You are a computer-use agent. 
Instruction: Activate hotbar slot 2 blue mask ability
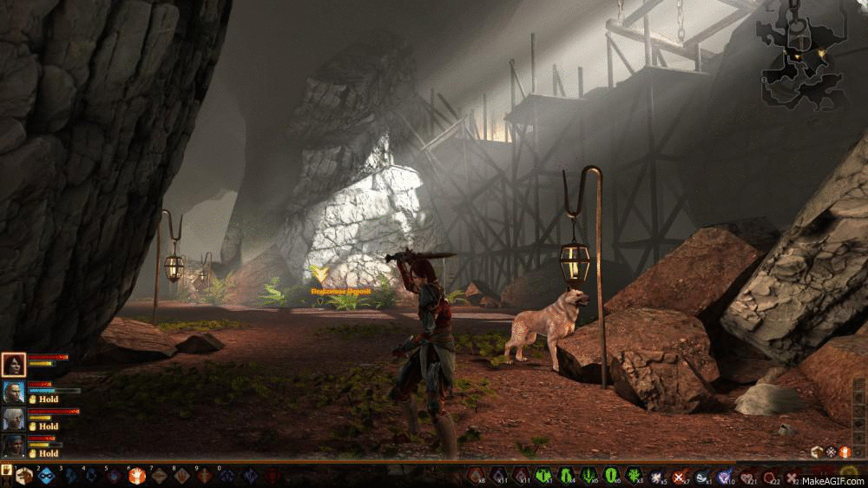point(47,476)
